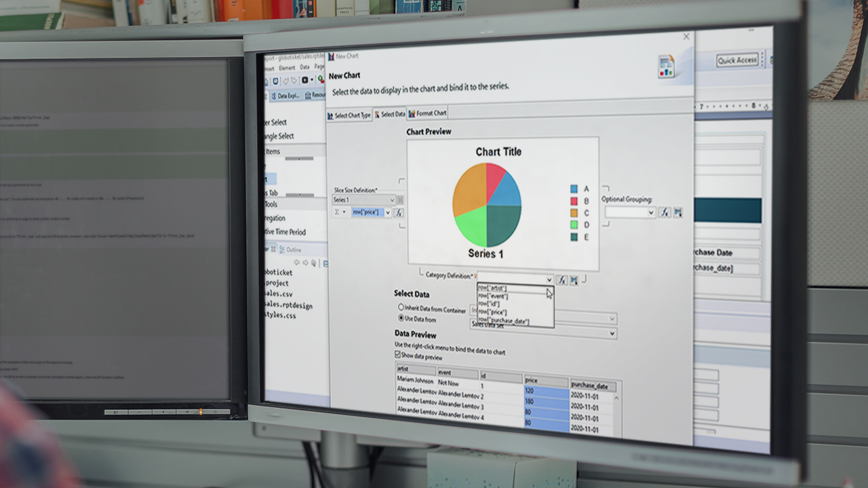This screenshot has height=488, width=868.
Task: Click the price column header in Data Preview
Action: [545, 382]
